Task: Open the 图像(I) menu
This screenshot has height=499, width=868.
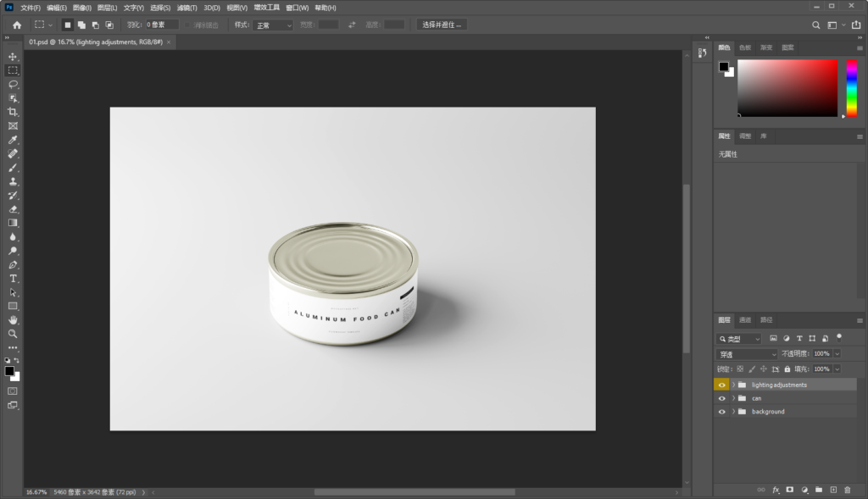Action: pos(82,8)
